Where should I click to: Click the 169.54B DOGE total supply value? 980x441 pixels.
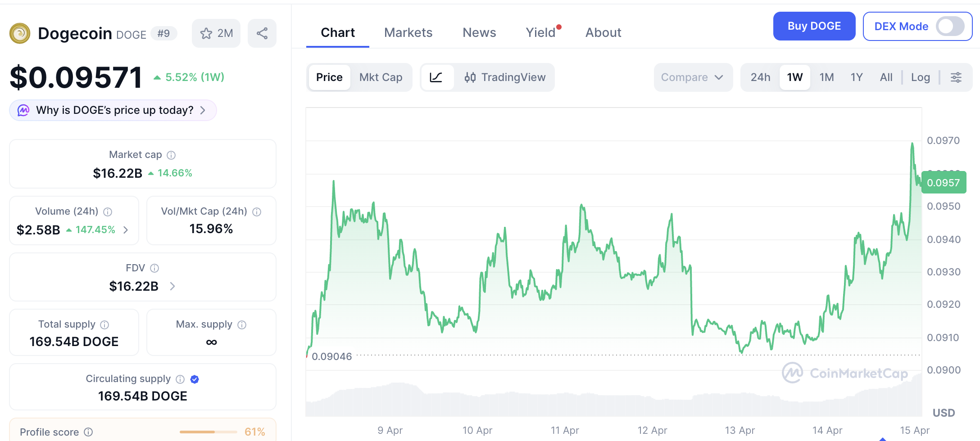[74, 342]
